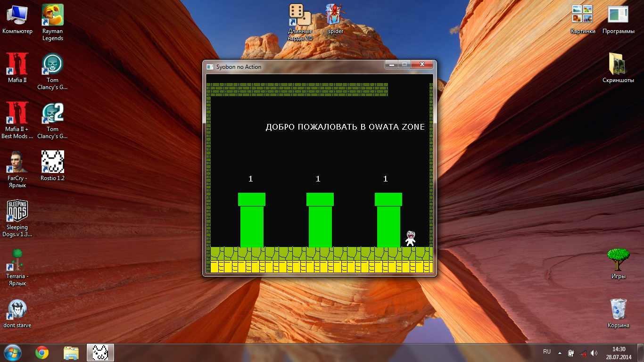644x362 pixels.
Task: Select the FarCry shortcut icon
Action: (x=17, y=162)
